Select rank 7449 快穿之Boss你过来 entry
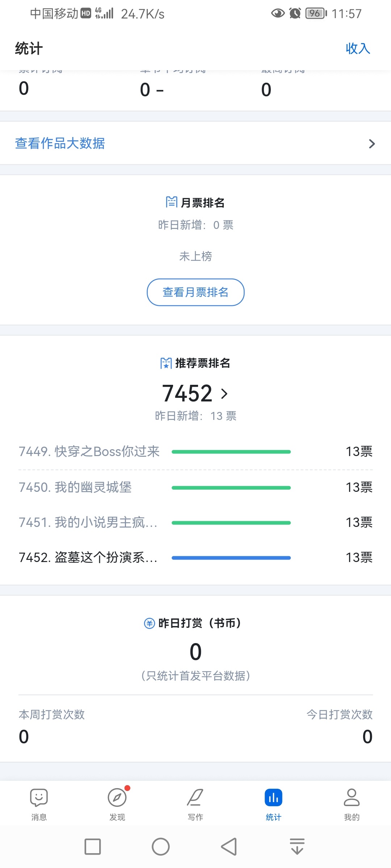 [89, 451]
